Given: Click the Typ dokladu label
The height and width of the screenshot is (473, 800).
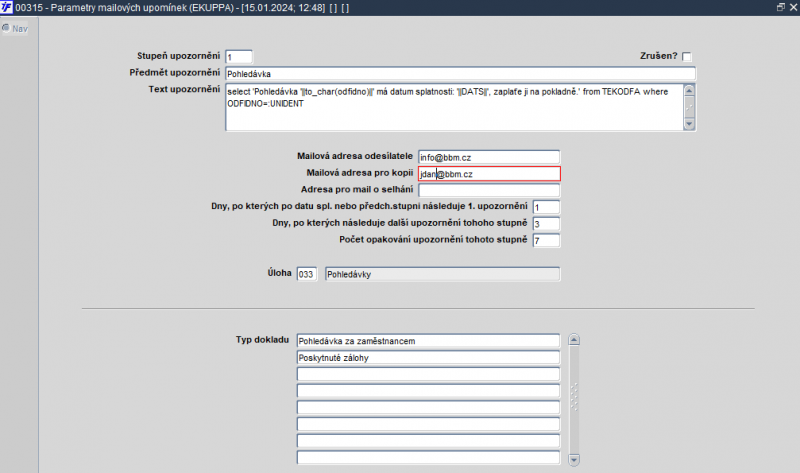Looking at the screenshot, I should tap(262, 340).
